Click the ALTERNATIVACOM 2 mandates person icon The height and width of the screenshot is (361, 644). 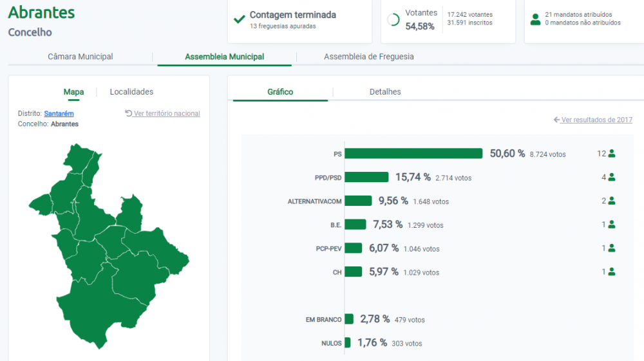pos(612,201)
